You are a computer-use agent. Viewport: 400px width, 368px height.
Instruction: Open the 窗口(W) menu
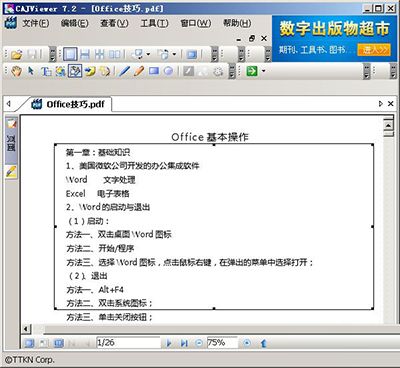[x=196, y=23]
